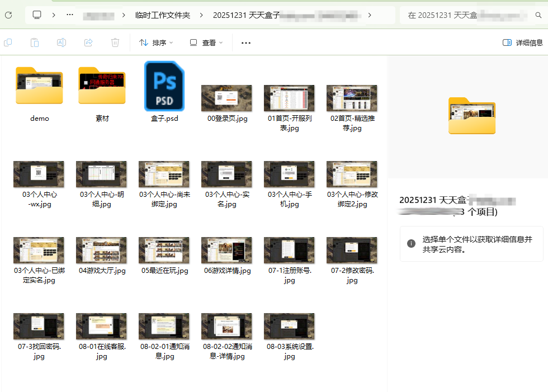548x392 pixels.
Task: Click the Copy icon on the toolbar
Action: (x=7, y=42)
